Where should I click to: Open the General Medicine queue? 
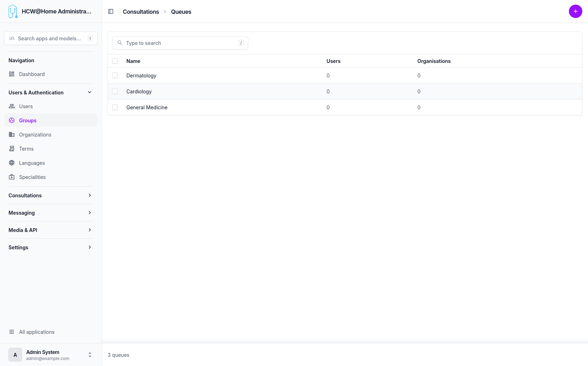[x=147, y=108]
